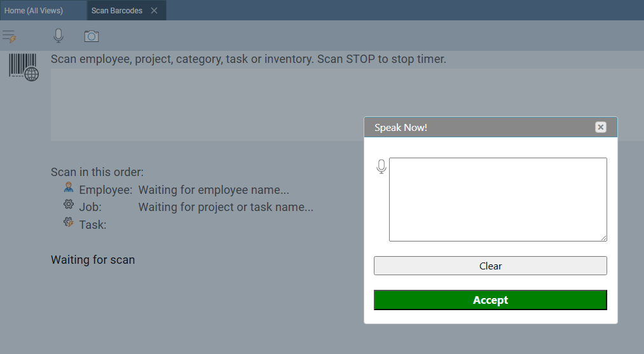Select the Scan Barcodes tab

click(x=116, y=11)
